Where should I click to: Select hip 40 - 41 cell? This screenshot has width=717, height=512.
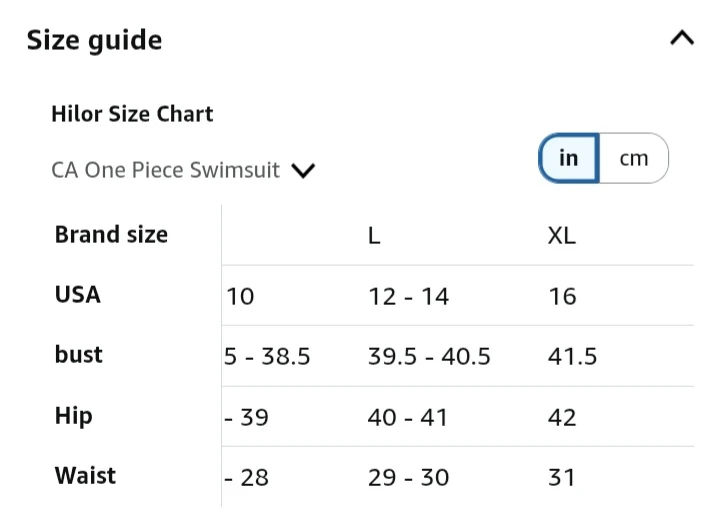tap(408, 417)
